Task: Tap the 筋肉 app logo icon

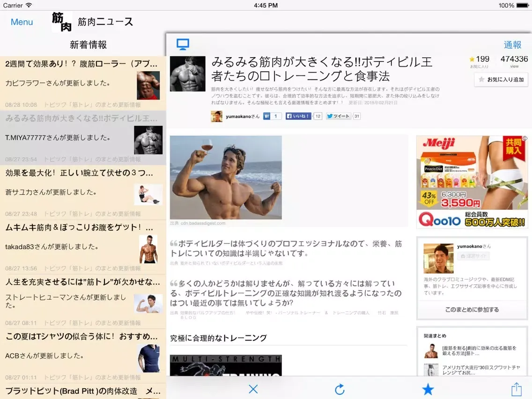Action: pos(62,22)
